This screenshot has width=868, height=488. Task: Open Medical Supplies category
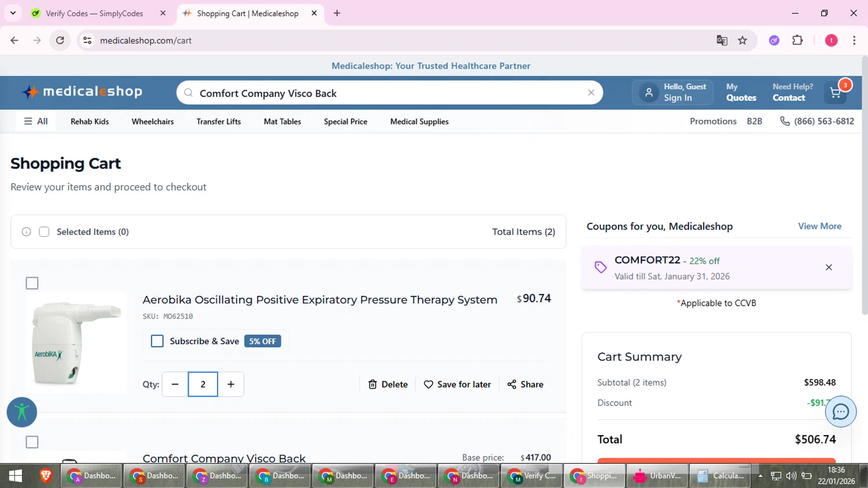coord(420,122)
